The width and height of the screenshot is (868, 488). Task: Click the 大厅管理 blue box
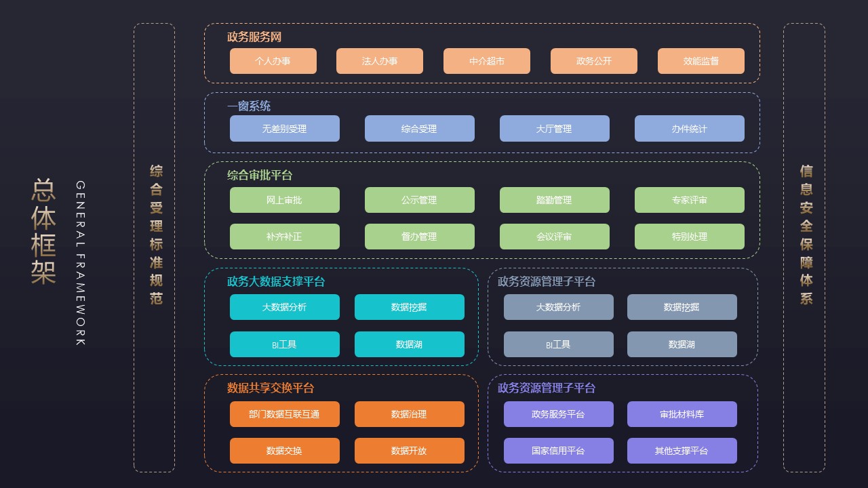(x=554, y=129)
